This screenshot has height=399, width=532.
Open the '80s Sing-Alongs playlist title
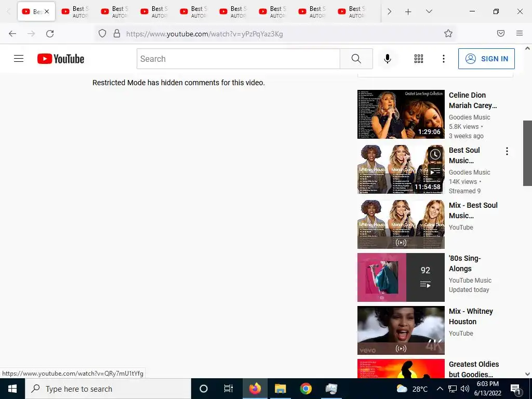(465, 263)
